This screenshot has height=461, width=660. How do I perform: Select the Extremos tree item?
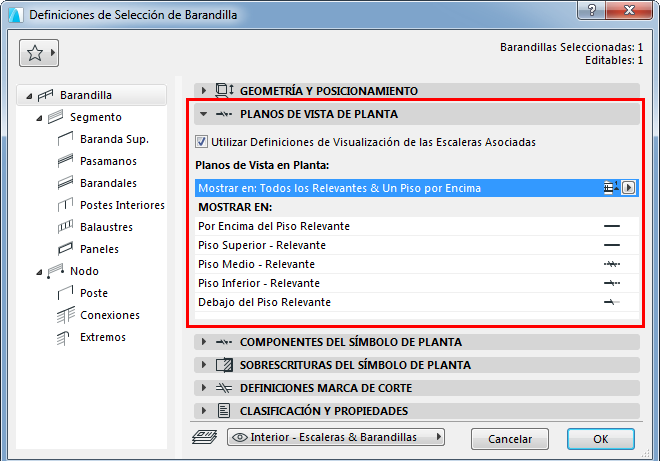(103, 337)
